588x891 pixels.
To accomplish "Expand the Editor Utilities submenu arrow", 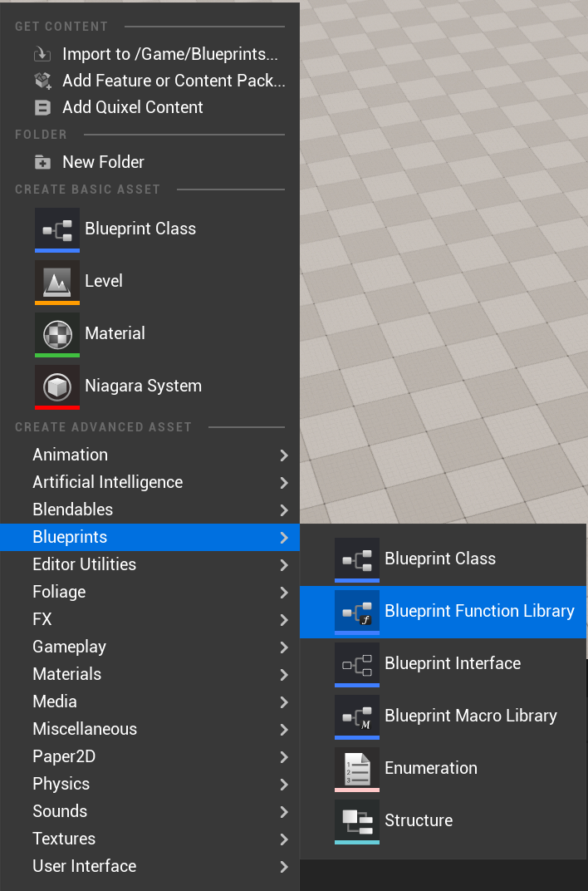I will tap(284, 565).
